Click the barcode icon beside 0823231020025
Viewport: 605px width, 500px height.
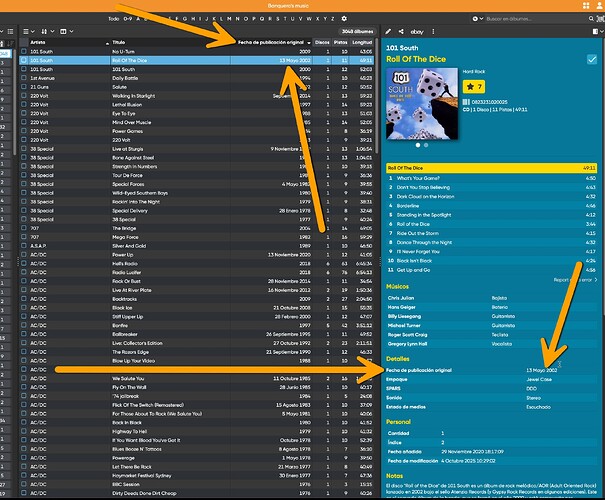point(466,102)
